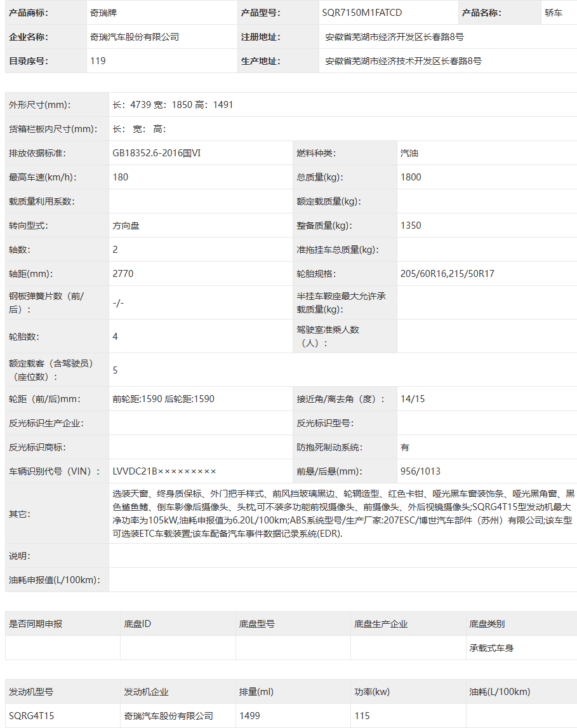Click the 外形尺寸(mm) label
This screenshot has height=728, width=577.
coord(39,105)
